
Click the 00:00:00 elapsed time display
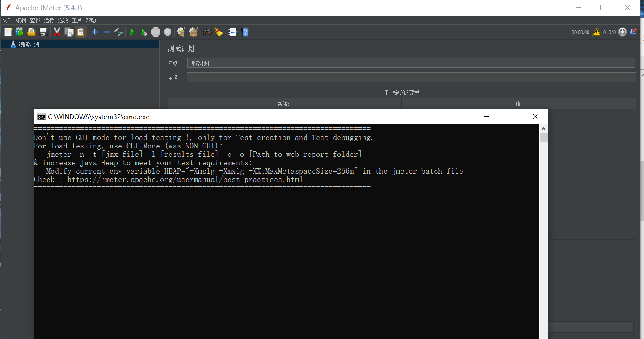pyautogui.click(x=580, y=32)
